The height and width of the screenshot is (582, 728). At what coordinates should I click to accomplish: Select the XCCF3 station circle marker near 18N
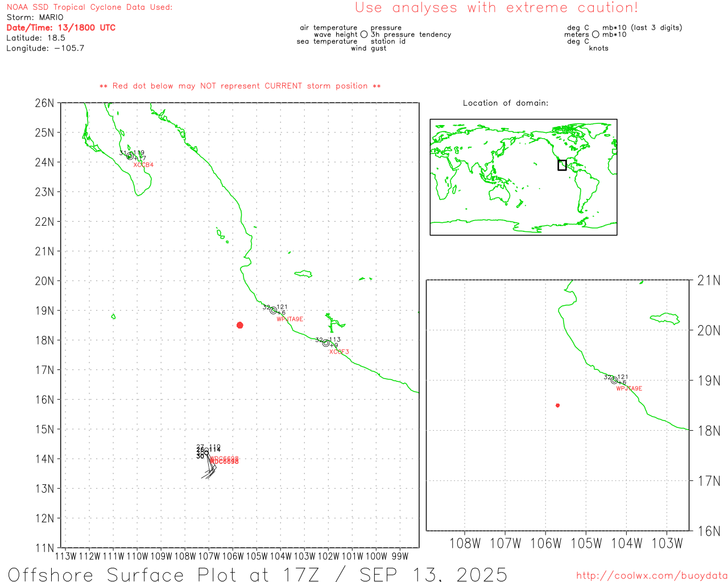tap(326, 343)
